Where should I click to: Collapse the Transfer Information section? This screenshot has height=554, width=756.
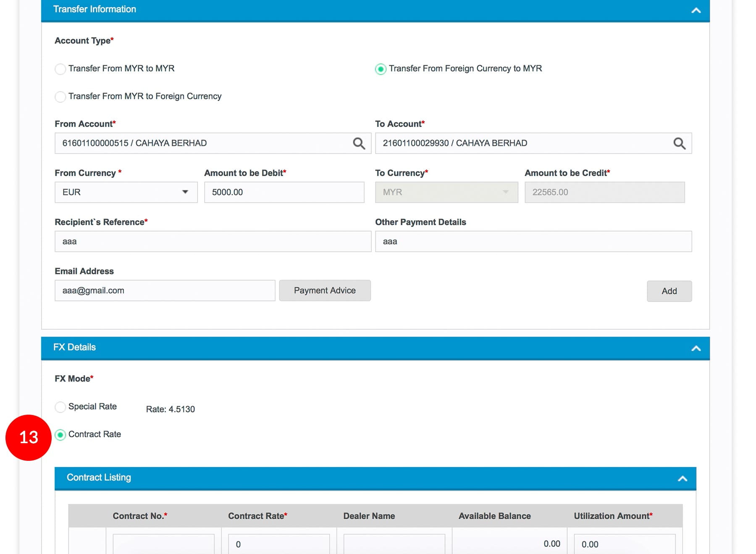[x=696, y=10]
